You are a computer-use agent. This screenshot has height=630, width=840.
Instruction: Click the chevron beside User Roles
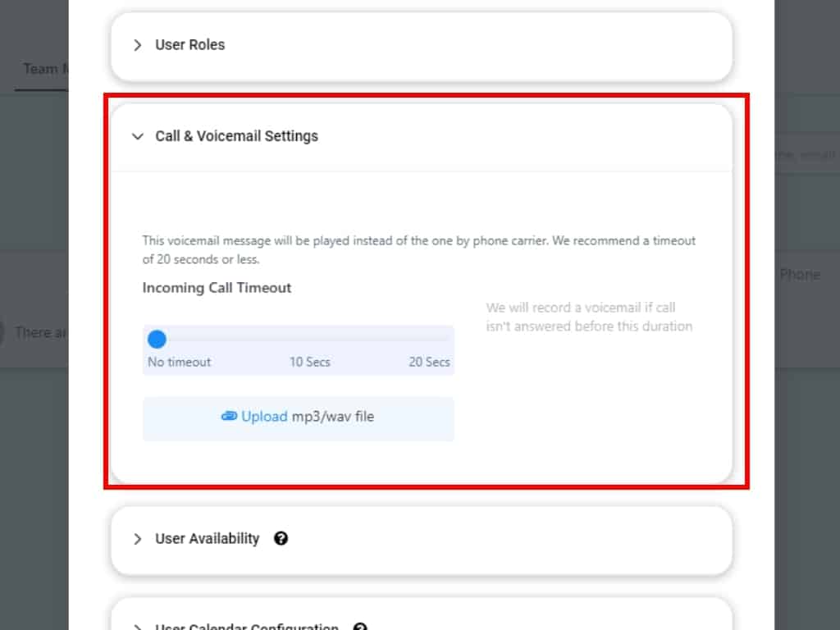(138, 45)
